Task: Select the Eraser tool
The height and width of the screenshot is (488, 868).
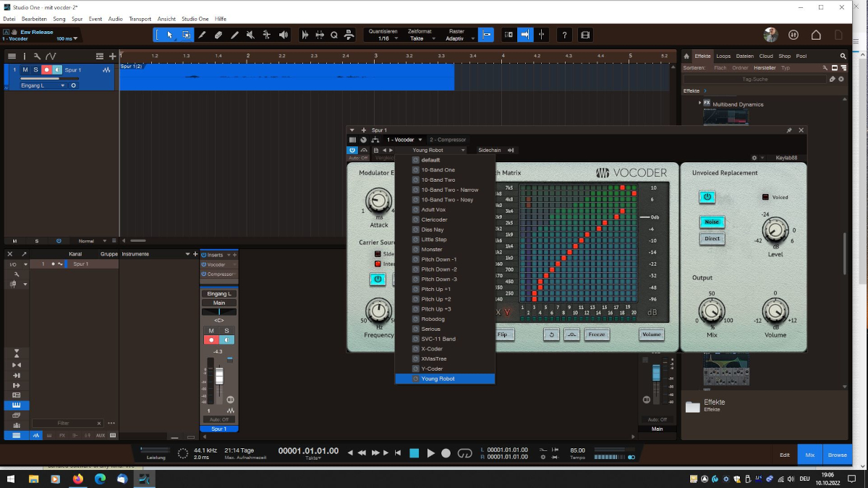Action: click(x=218, y=35)
